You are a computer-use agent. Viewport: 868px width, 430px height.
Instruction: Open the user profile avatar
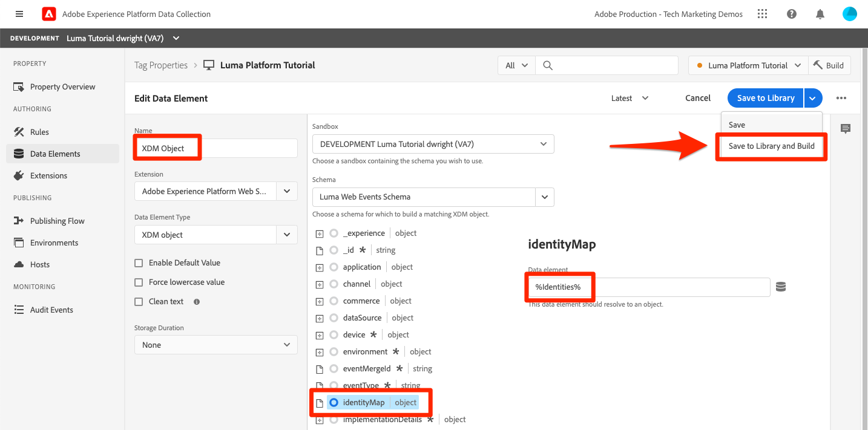tap(849, 14)
